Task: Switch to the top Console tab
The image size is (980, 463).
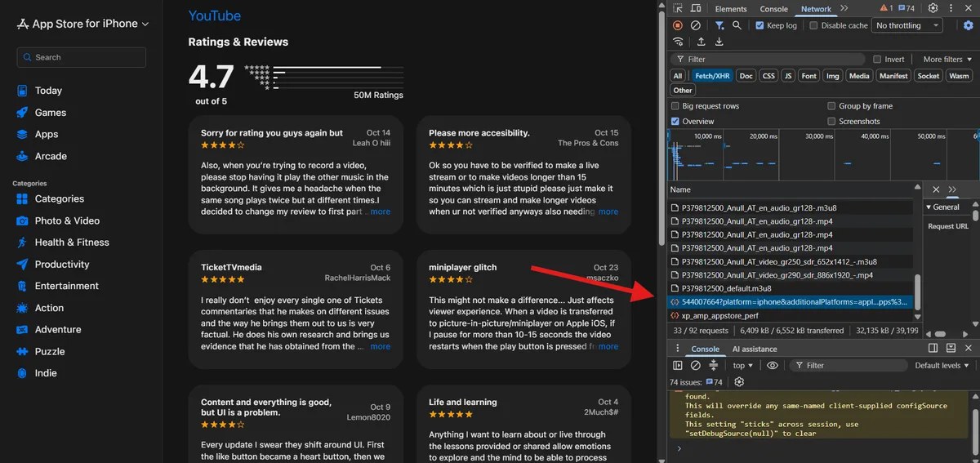Action: tap(773, 9)
